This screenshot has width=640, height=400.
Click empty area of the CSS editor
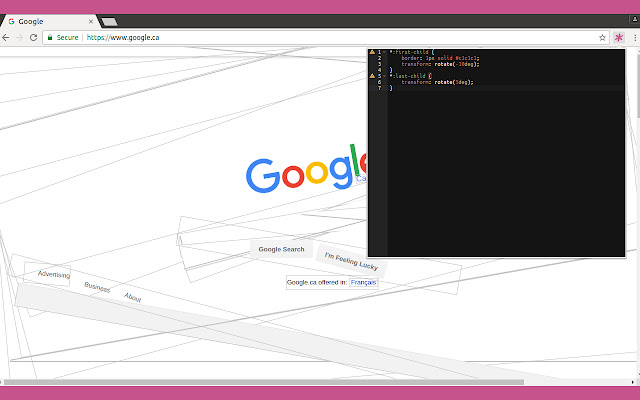506,171
